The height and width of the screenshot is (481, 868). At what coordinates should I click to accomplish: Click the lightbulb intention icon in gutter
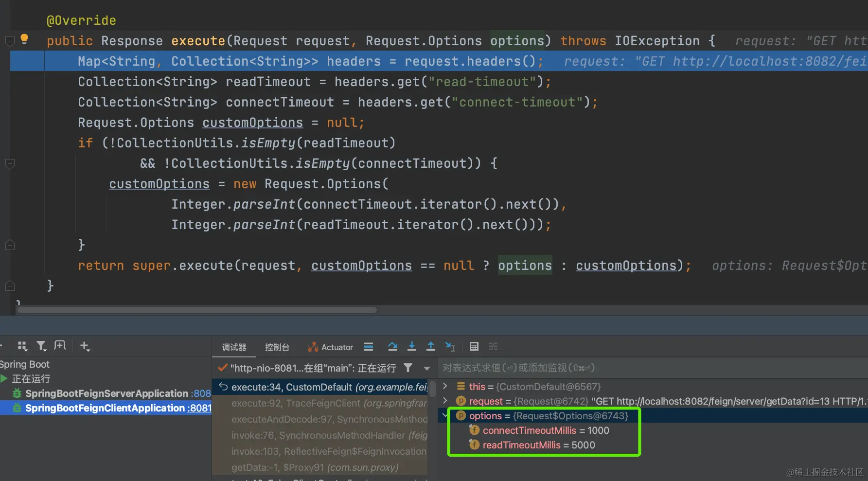pyautogui.click(x=24, y=39)
